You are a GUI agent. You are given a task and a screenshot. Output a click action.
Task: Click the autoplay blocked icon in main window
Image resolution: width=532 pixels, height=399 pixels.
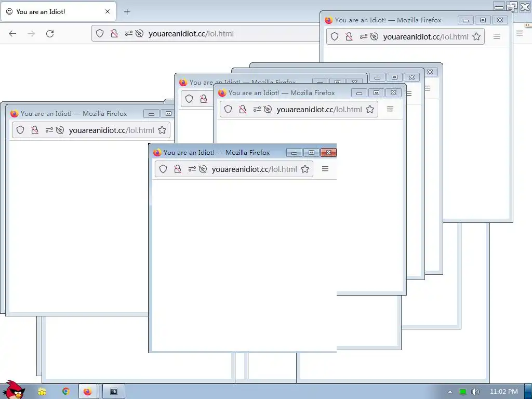pyautogui.click(x=139, y=33)
